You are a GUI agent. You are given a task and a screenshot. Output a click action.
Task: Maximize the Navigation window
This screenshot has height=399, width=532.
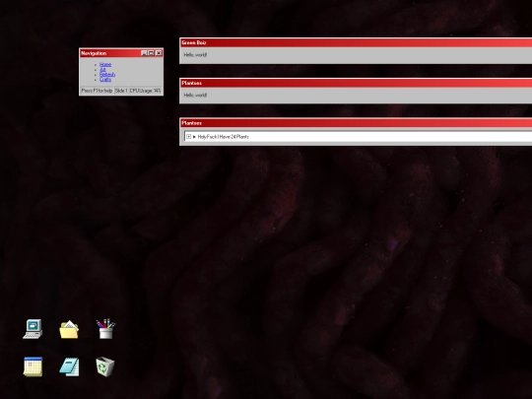[x=151, y=53]
